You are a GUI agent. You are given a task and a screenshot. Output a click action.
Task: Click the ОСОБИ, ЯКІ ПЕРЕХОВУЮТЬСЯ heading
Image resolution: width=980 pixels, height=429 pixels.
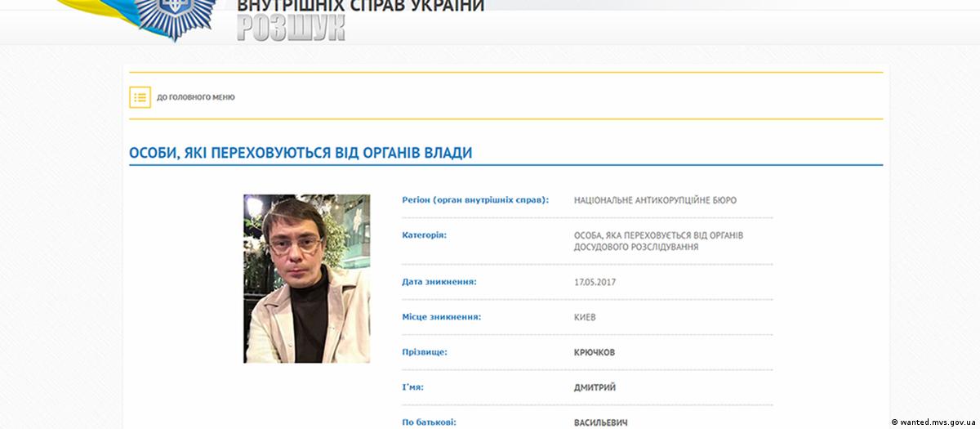(301, 153)
